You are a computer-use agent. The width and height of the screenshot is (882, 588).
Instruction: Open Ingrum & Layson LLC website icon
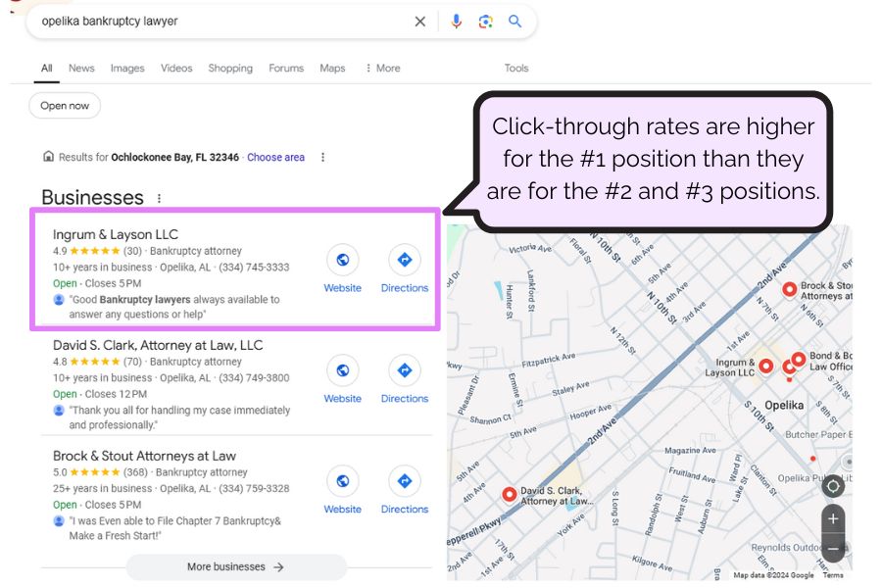[x=342, y=260]
